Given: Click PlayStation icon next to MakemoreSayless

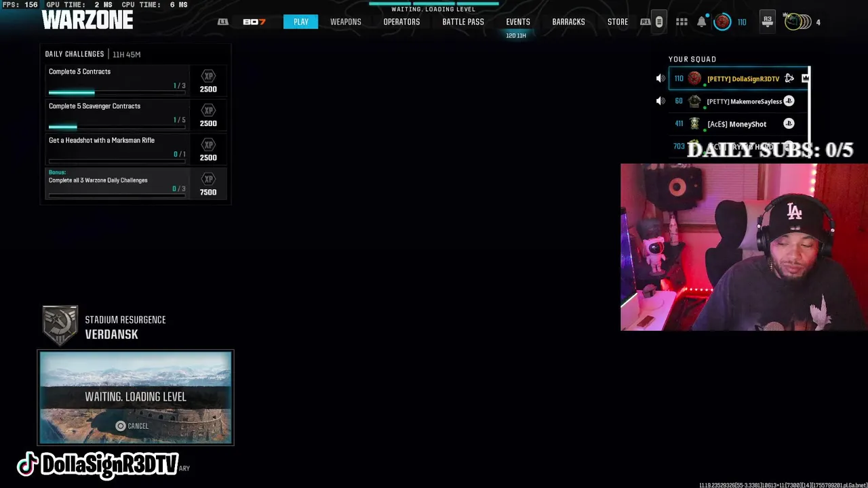Looking at the screenshot, I should [789, 101].
